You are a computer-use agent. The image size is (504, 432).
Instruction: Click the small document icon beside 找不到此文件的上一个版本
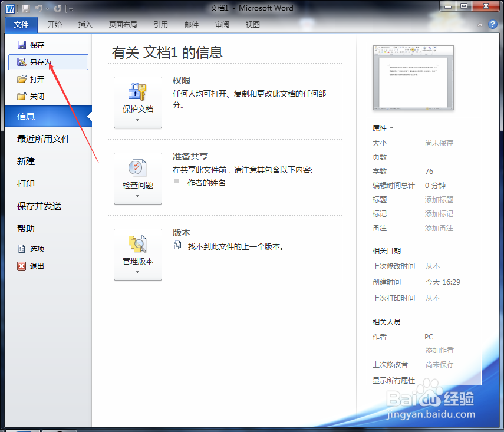point(177,246)
